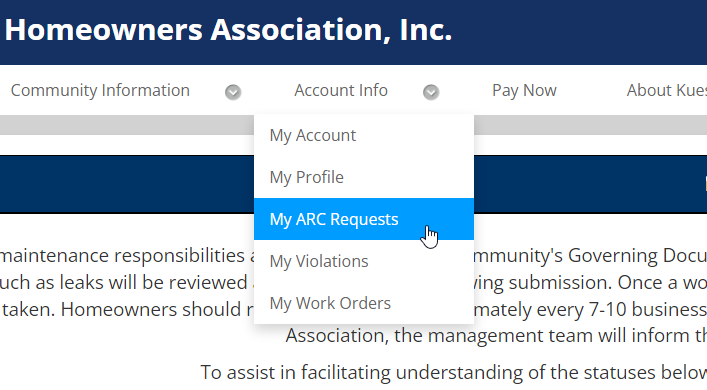
Task: Expand the Community Information dropdown arrow
Action: [x=233, y=92]
